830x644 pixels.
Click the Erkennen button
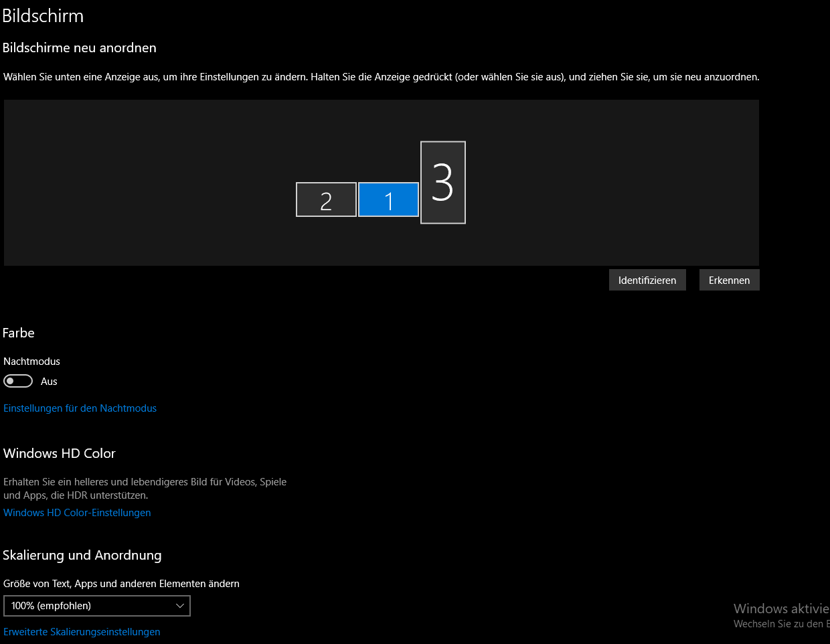tap(729, 279)
